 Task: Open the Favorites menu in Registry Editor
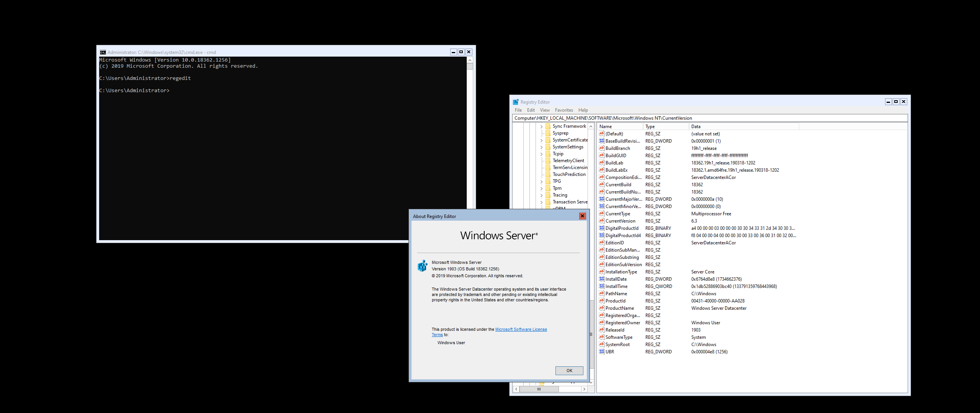pyautogui.click(x=564, y=110)
